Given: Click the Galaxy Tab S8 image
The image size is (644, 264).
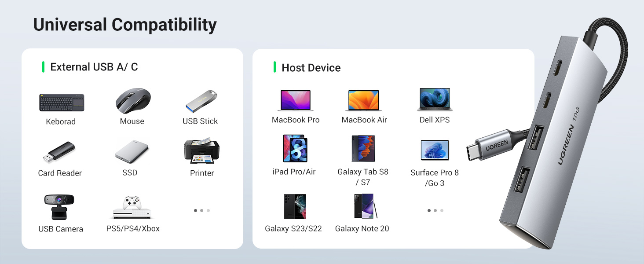Looking at the screenshot, I should tap(363, 149).
